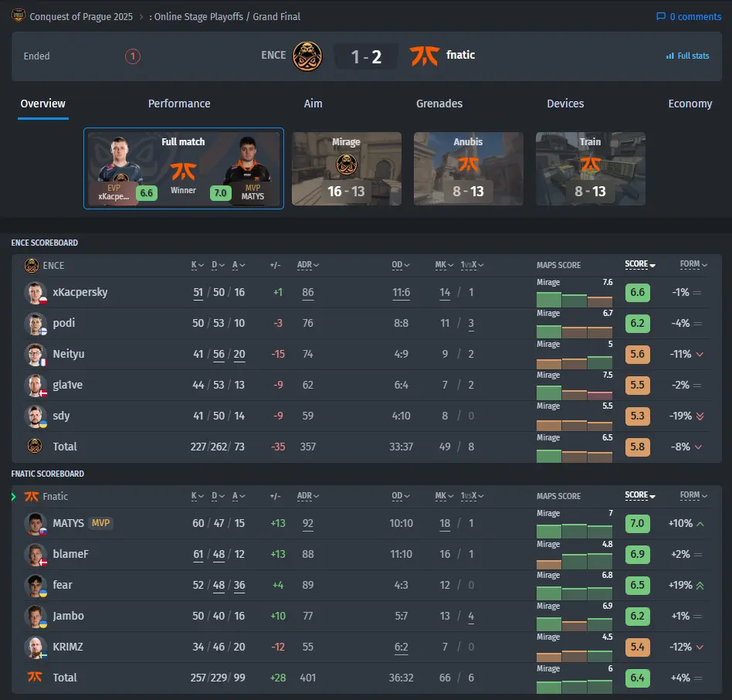The image size is (732, 700).
Task: Click blameF's player avatar
Action: point(36,554)
